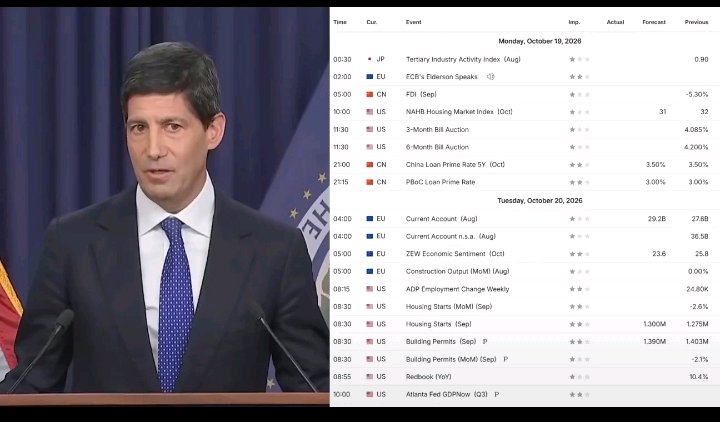Sort by the Cur. column header
Image resolution: width=720 pixels, height=422 pixels.
pos(372,22)
